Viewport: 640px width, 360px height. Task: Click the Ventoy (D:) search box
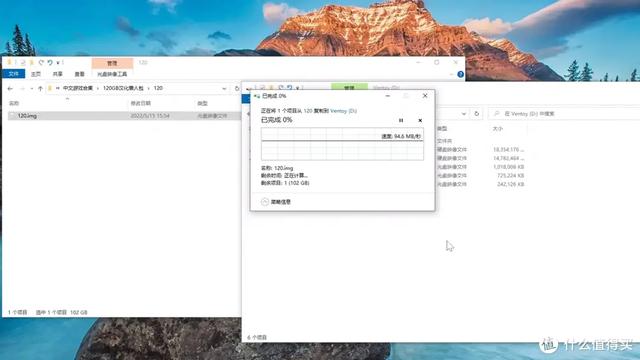click(x=563, y=113)
